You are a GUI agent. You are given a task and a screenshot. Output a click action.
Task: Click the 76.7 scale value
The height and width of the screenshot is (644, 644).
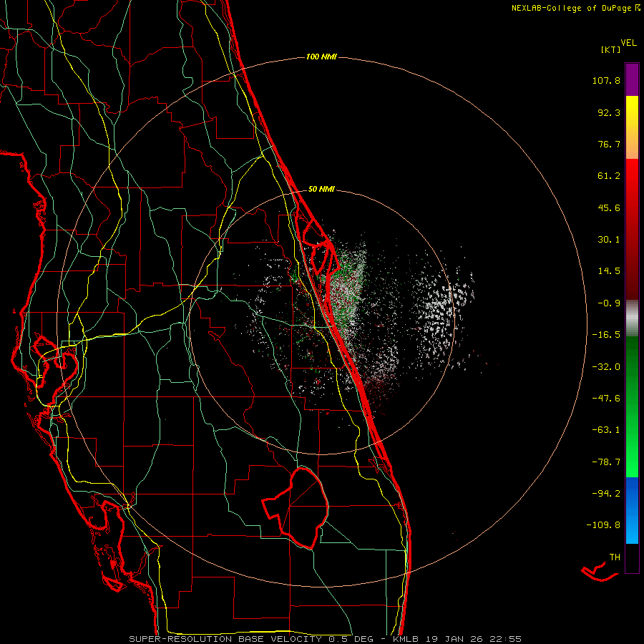(609, 144)
